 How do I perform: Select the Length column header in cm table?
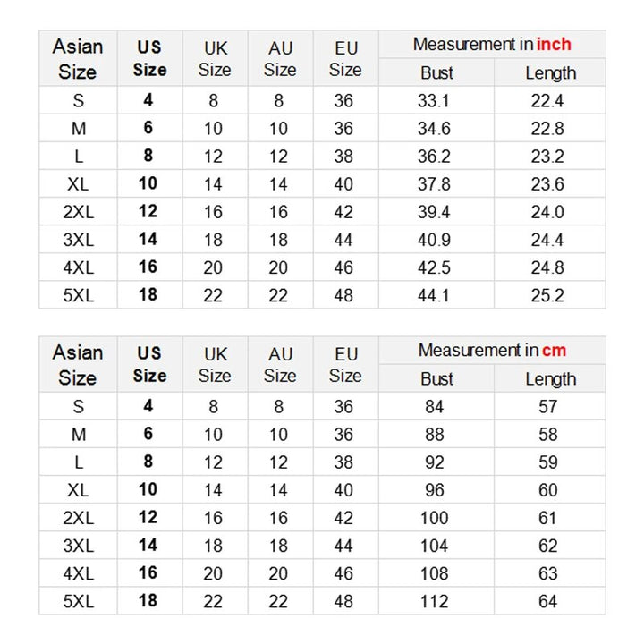pos(551,379)
